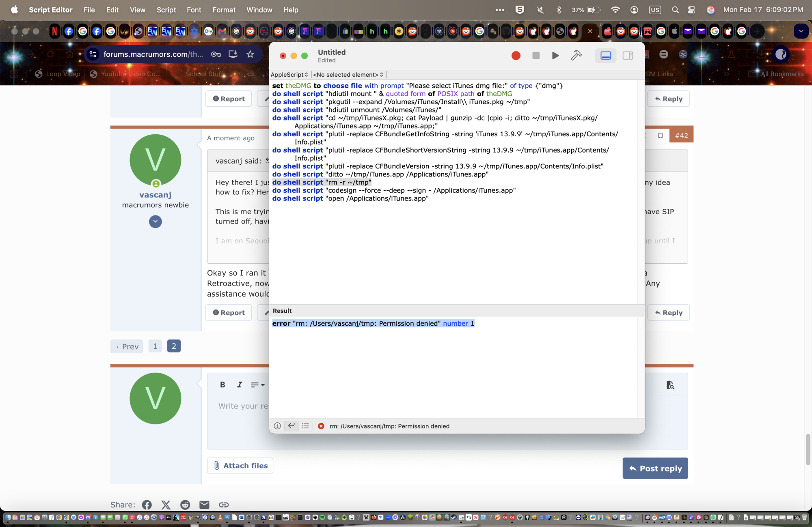
Task: Click the red Record button in Script Editor
Action: click(516, 56)
